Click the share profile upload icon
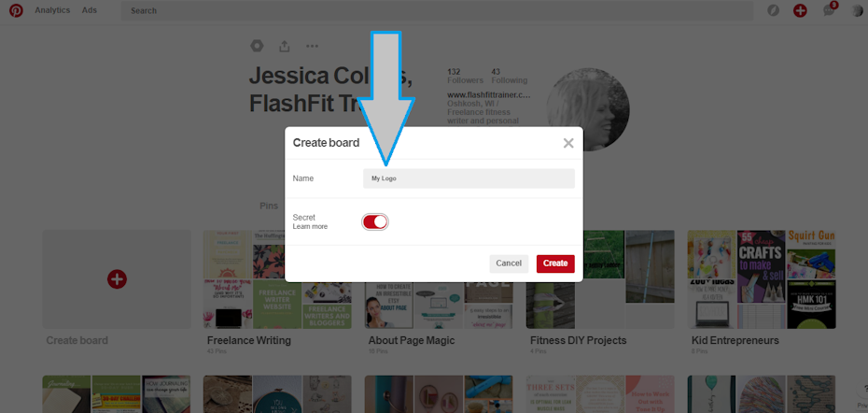Screen dimensions: 868x413 tap(285, 46)
